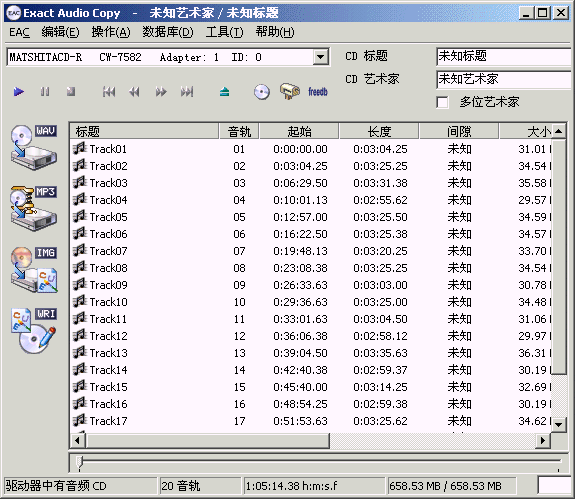575x499 pixels.
Task: Click the vertical scrollbar thumb of track list
Action: 558,256
